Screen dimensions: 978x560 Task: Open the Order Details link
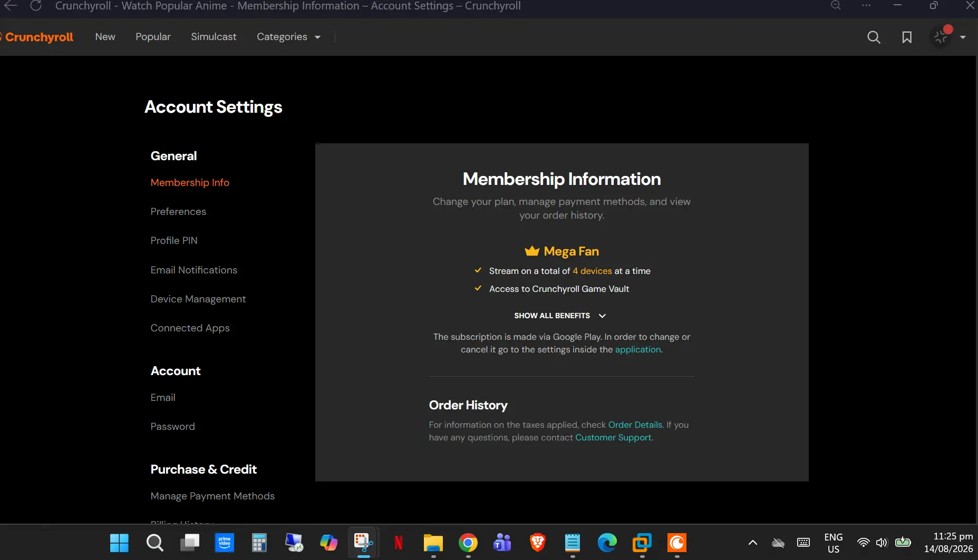click(635, 425)
